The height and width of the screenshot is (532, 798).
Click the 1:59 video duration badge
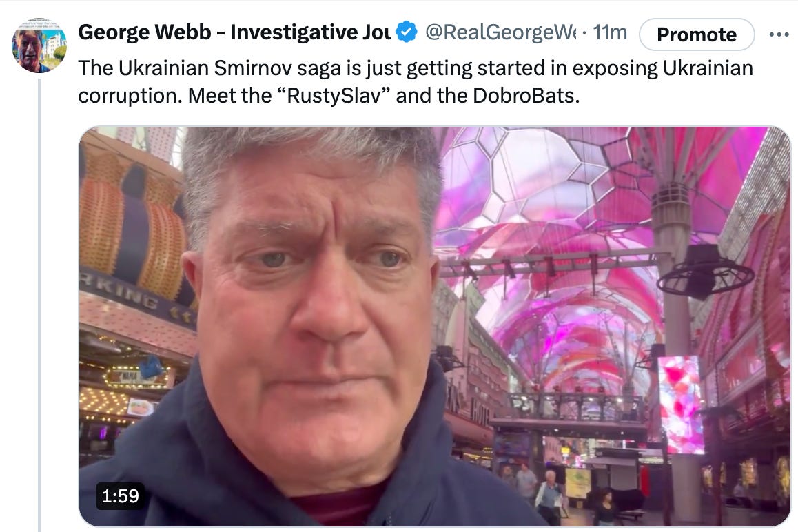pyautogui.click(x=120, y=496)
